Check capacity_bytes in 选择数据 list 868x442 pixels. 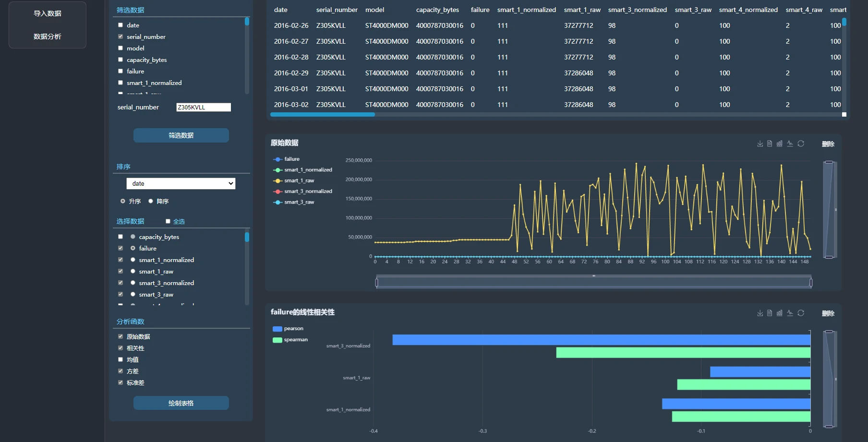pos(121,237)
